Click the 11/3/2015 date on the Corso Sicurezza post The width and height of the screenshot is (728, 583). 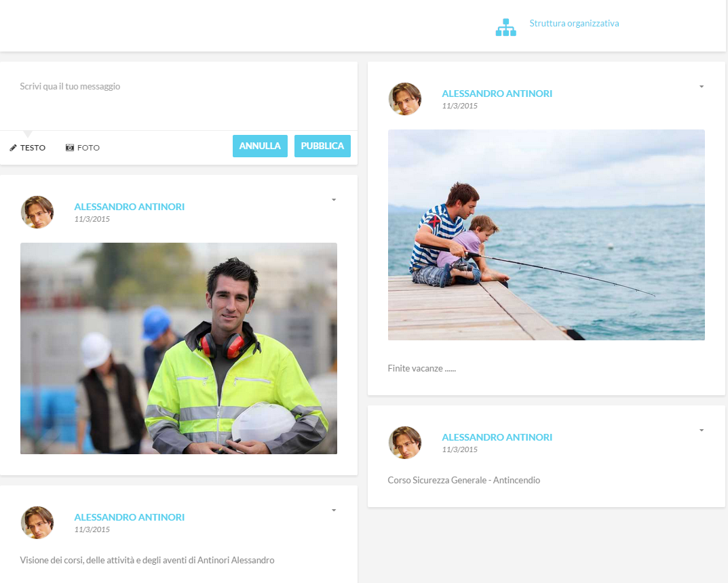pos(459,449)
